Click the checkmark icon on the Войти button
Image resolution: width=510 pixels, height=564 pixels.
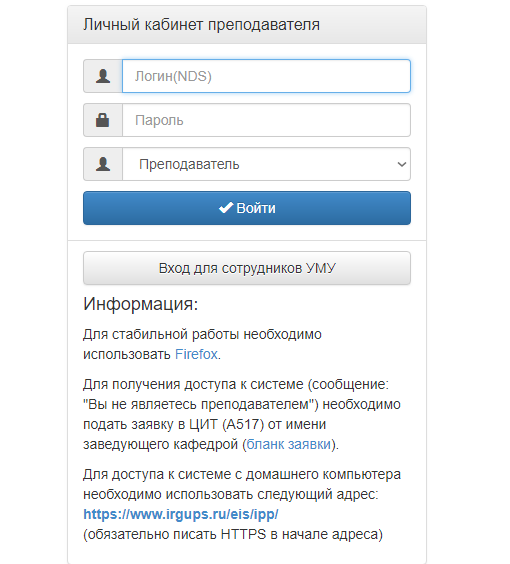[226, 208]
